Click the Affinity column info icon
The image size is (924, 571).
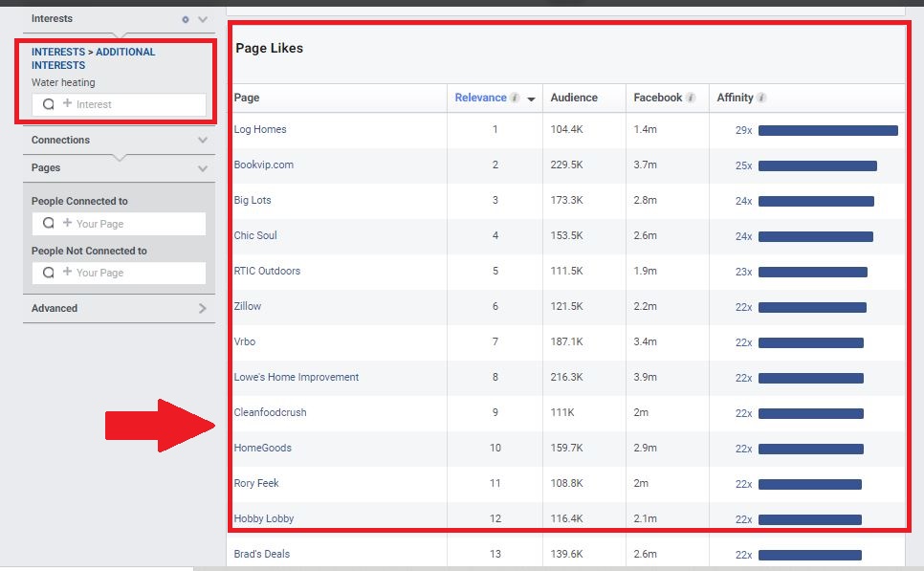[x=761, y=98]
